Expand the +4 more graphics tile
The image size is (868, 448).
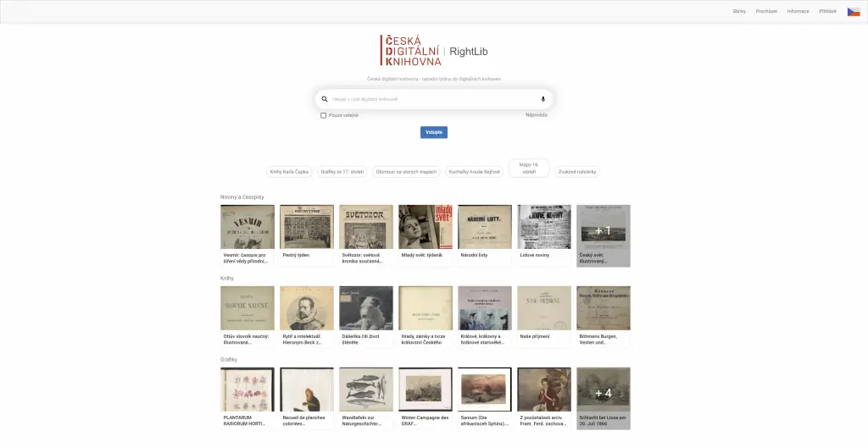[x=603, y=398]
